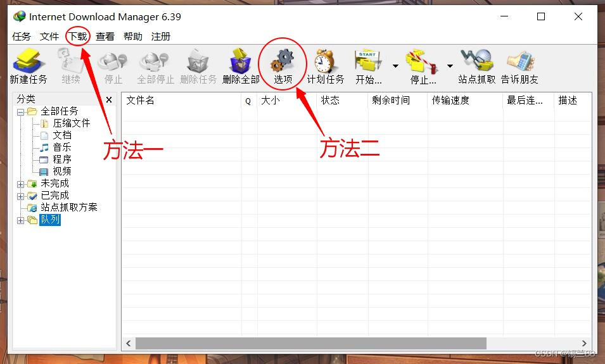
Task: Close the 分类 category panel
Action: [x=109, y=100]
